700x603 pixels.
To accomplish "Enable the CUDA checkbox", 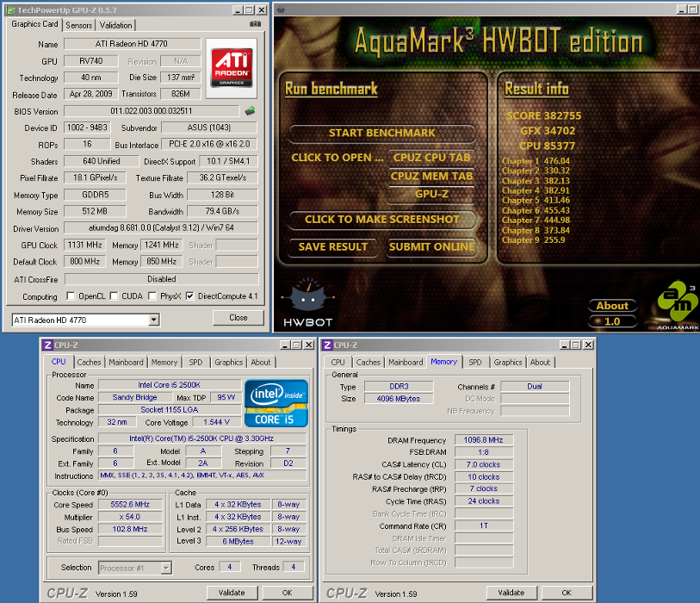I will tap(114, 295).
